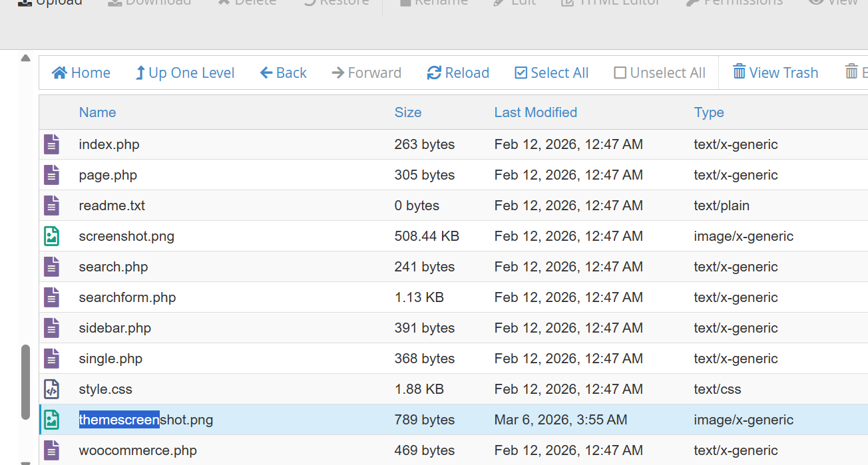Click the index.php file icon
This screenshot has width=868, height=465.
[52, 144]
